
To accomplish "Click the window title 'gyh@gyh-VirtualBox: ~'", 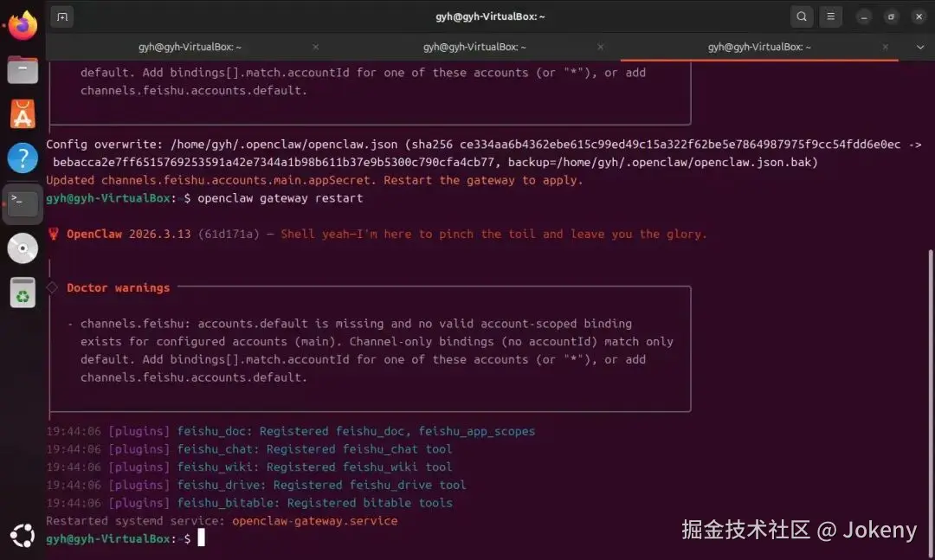I will [x=490, y=16].
